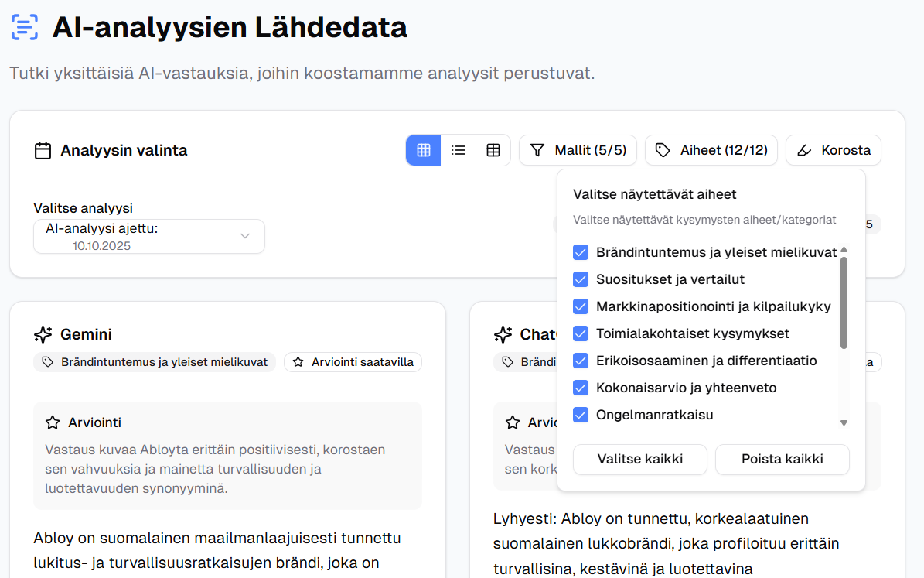Screen dimensions: 924x578
Task: Open Mallit (5/5) filter dropdown
Action: [578, 150]
